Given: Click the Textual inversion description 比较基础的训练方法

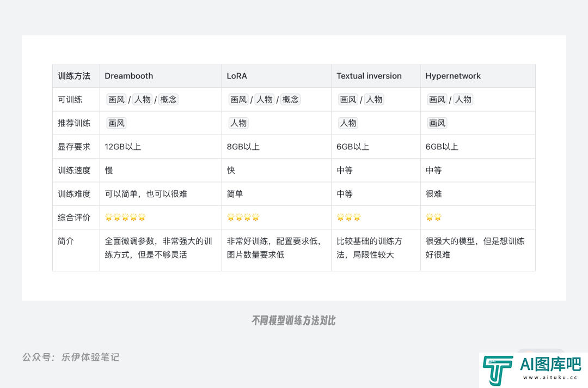Looking at the screenshot, I should (x=369, y=247).
